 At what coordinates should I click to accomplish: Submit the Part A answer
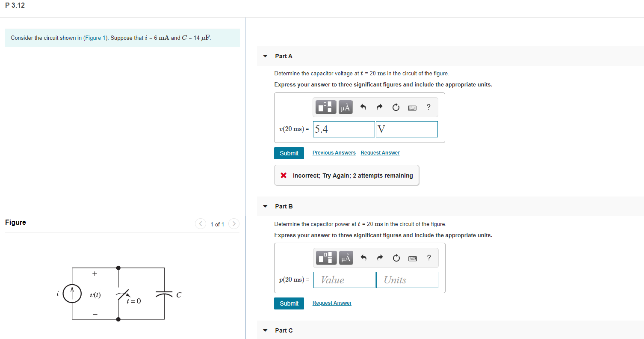[x=289, y=153]
